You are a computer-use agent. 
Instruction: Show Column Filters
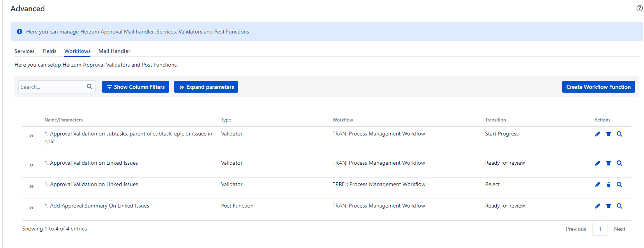(136, 87)
